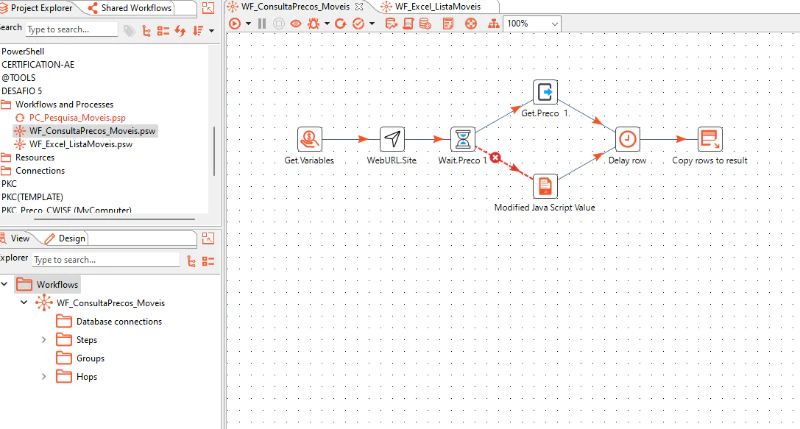
Task: Collapse the WF_ConsultaPrecos_Moveis node
Action: pyautogui.click(x=23, y=302)
